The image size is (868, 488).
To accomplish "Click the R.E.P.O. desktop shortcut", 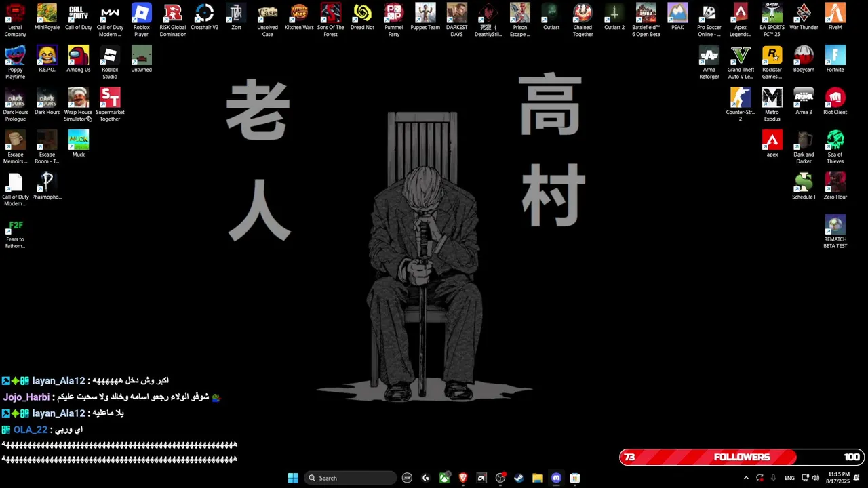I will (47, 60).
